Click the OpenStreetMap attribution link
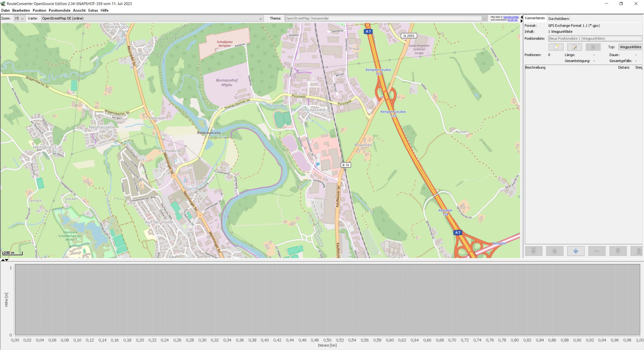Viewport: 644px width, 350px height. (511, 17)
